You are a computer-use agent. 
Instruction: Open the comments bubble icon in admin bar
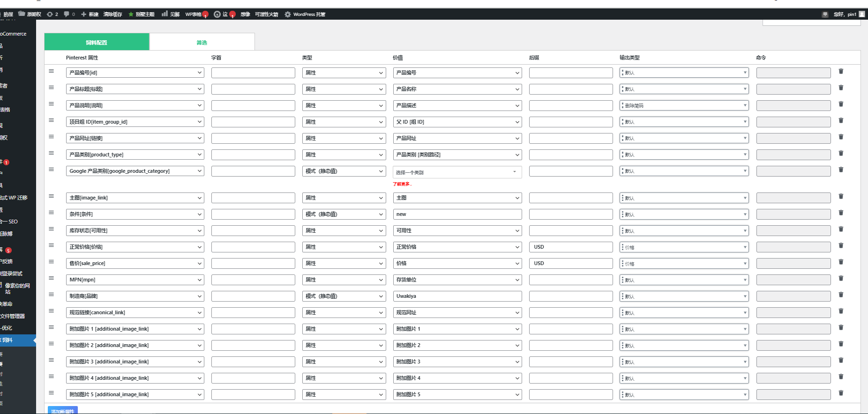point(67,14)
